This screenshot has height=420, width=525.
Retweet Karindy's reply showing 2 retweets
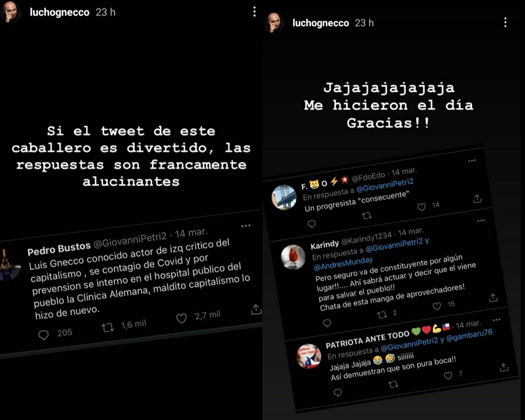coord(382,315)
